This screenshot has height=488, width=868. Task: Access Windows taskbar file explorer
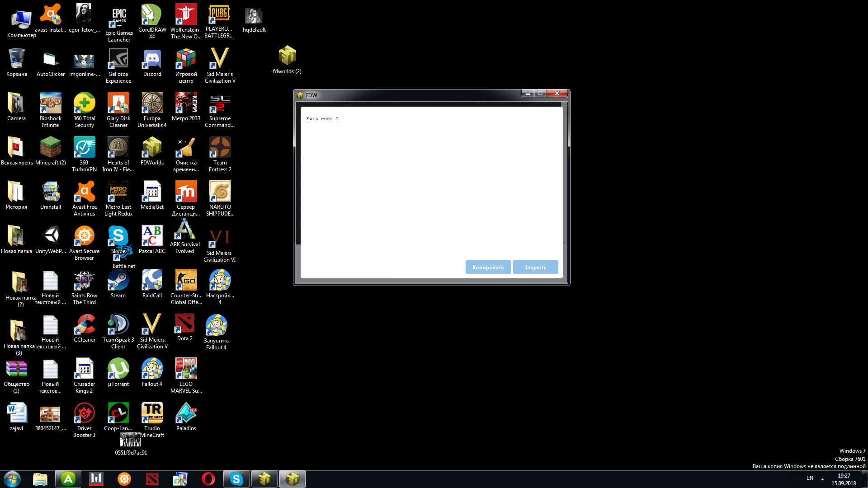[x=39, y=479]
